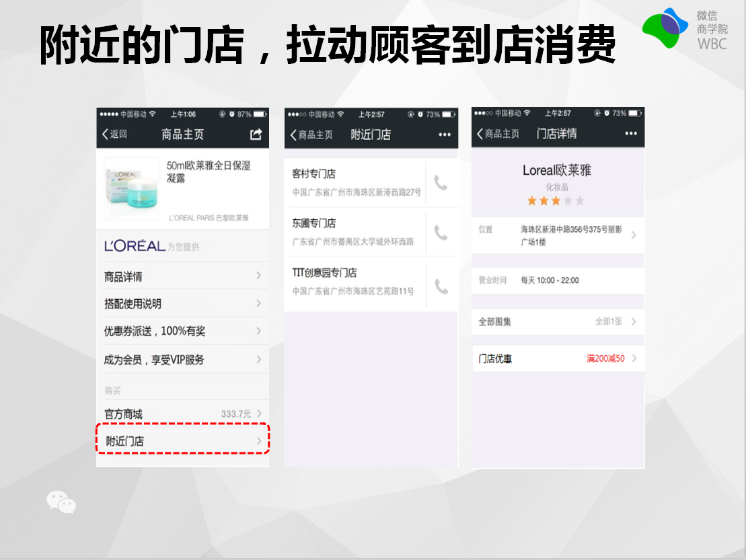The image size is (746, 560).
Task: Tap the 返回 back button on product page
Action: click(114, 134)
